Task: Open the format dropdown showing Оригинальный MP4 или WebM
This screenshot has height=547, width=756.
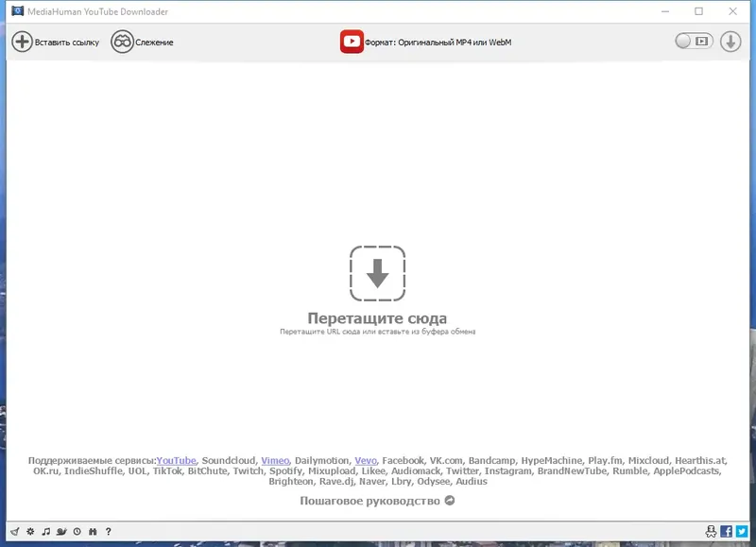Action: point(438,42)
